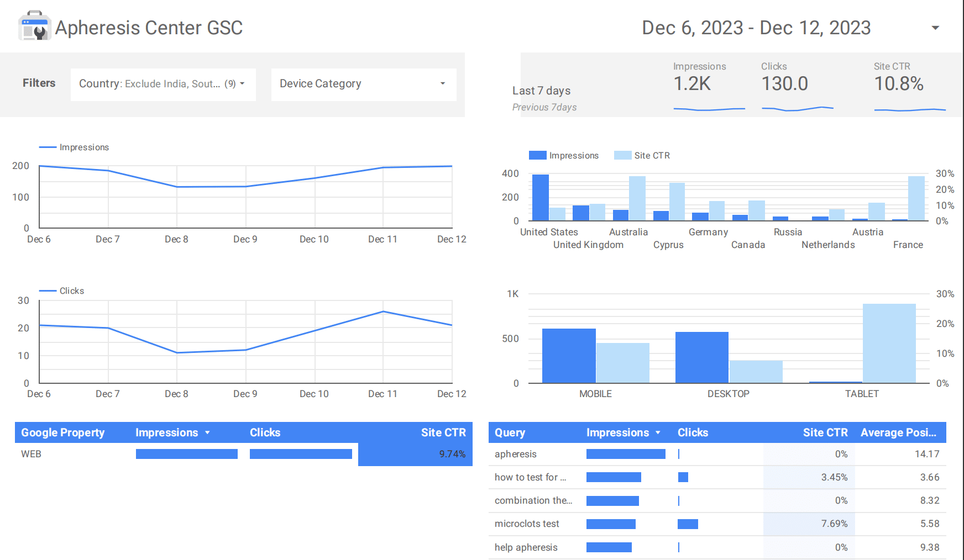The image size is (964, 560).
Task: Click the 'Last 7 days' label
Action: tap(541, 91)
